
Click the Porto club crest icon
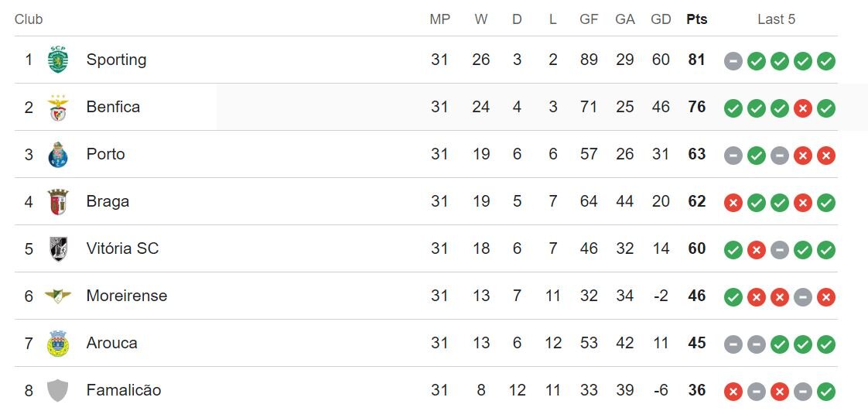pyautogui.click(x=58, y=155)
